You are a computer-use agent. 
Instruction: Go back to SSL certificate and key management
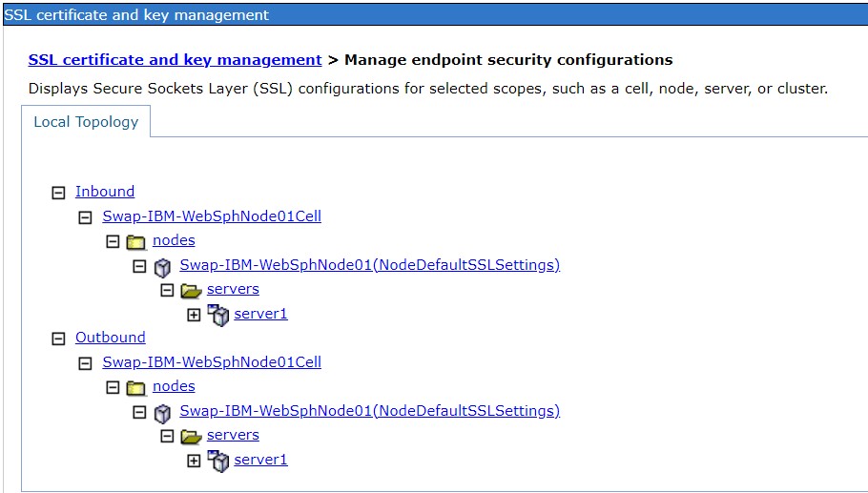175,60
